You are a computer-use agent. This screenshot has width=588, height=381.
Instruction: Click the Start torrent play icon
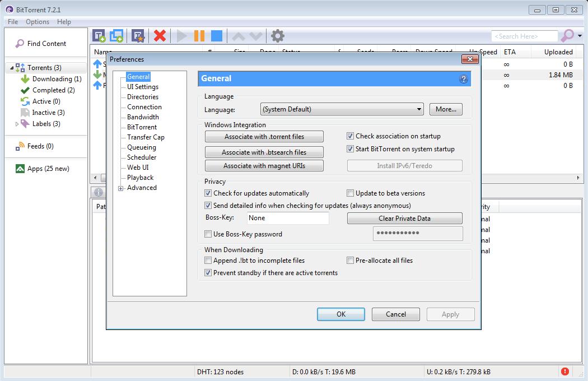[x=182, y=36]
